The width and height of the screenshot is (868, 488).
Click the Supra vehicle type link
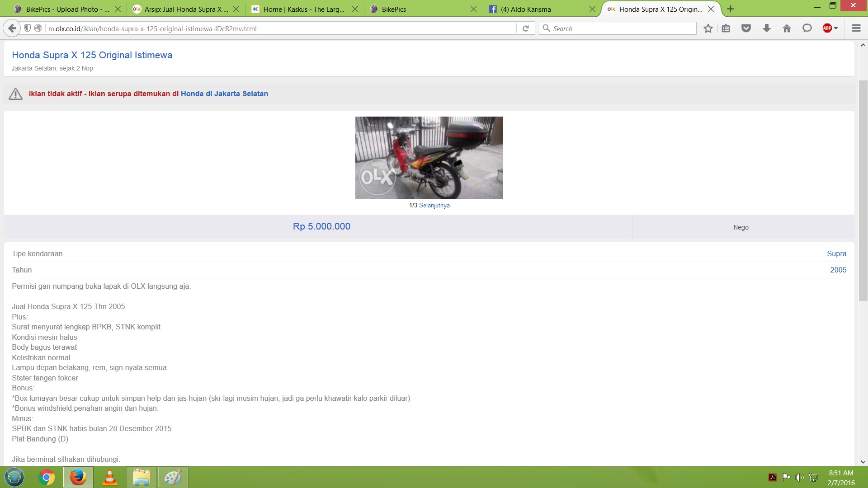(x=836, y=253)
